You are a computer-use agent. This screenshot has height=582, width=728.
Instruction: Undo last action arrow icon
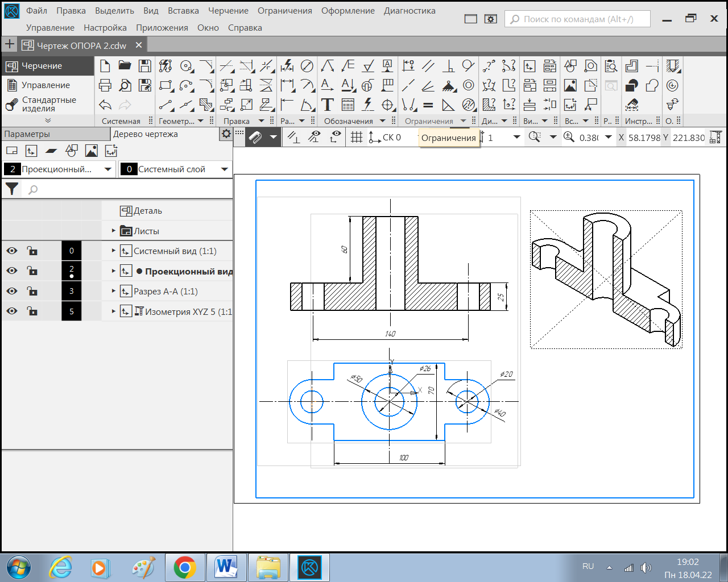[x=105, y=105]
